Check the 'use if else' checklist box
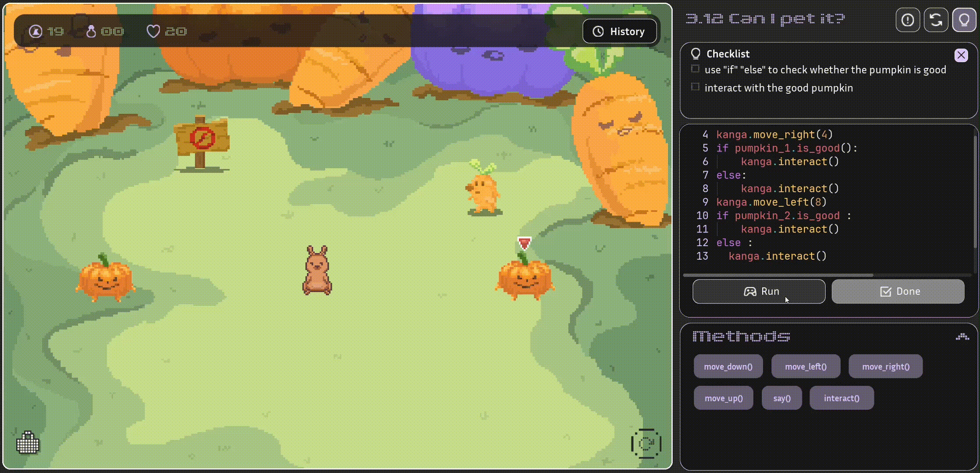 [x=695, y=69]
